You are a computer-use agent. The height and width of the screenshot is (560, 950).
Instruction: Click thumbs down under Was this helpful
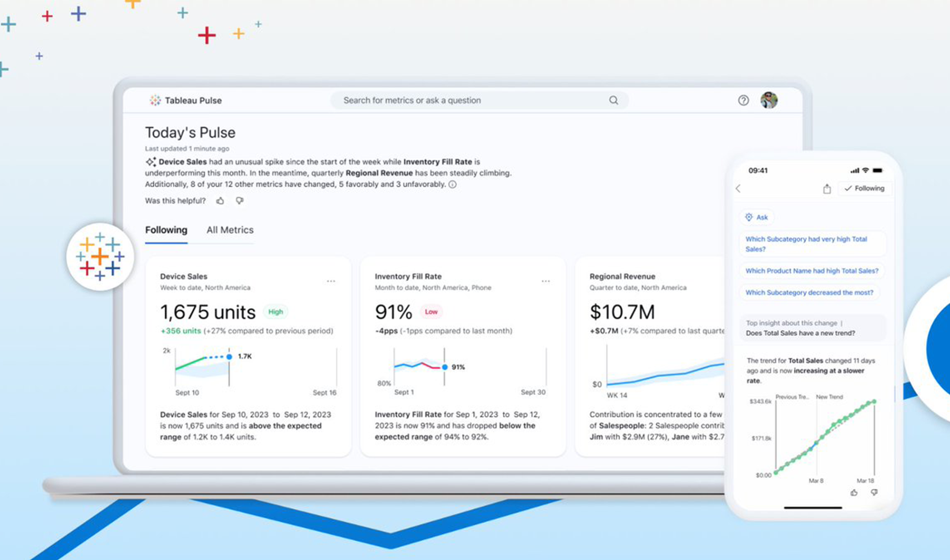pos(240,201)
